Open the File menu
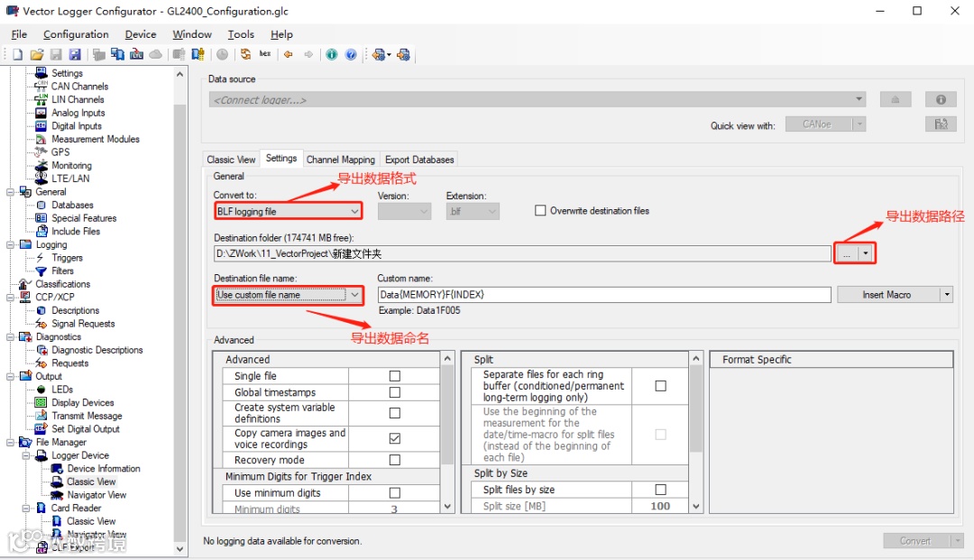 coord(19,34)
